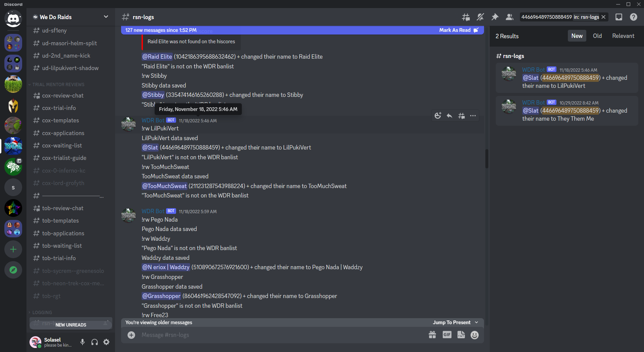Open cox-waiting-list channel
This screenshot has width=644, height=352.
click(71, 145)
